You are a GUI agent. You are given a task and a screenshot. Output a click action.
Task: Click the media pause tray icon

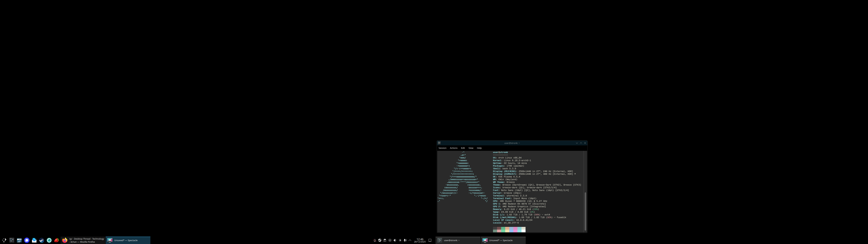coord(390,240)
